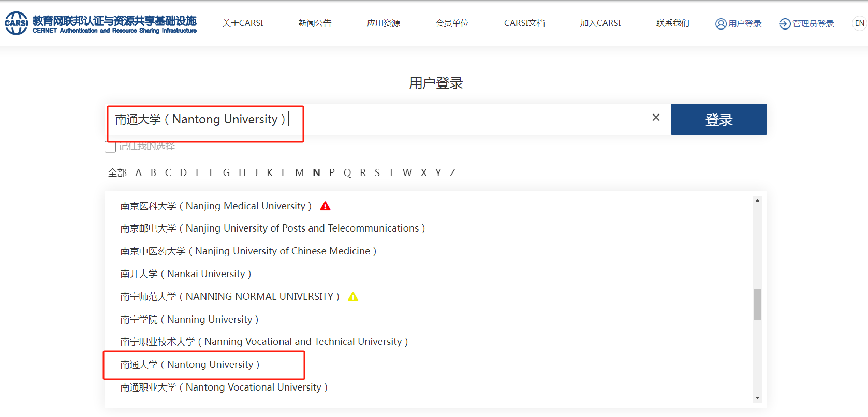Tick the 记住我的选择 checkbox
The image size is (868, 417).
(110, 147)
